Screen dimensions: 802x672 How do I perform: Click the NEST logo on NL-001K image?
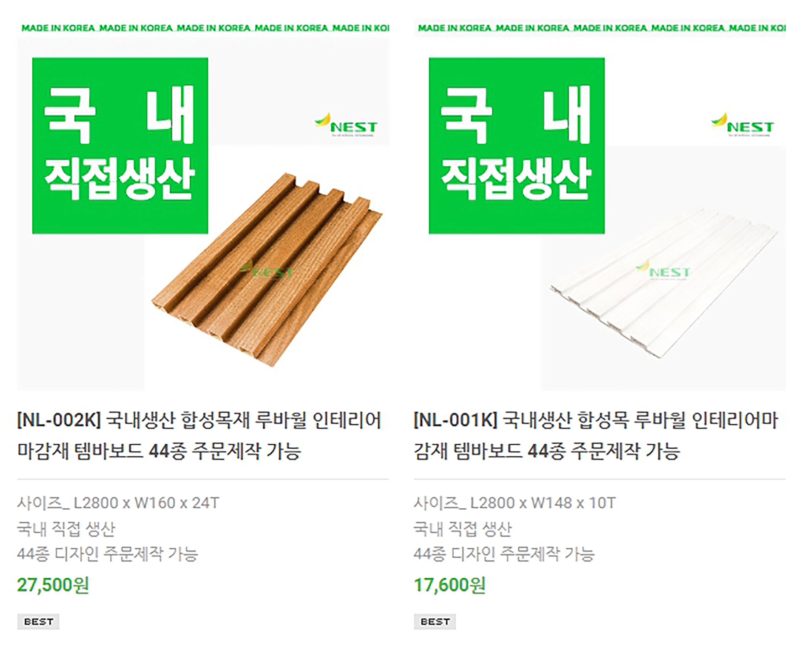click(742, 125)
